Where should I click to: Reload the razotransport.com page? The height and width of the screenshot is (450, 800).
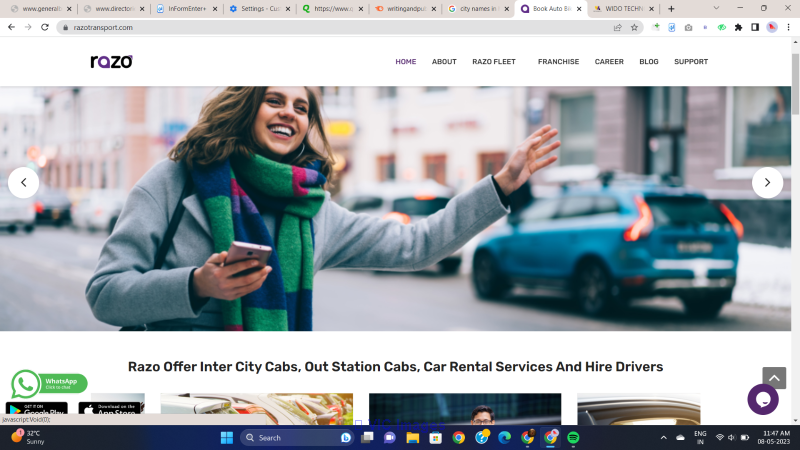45,27
